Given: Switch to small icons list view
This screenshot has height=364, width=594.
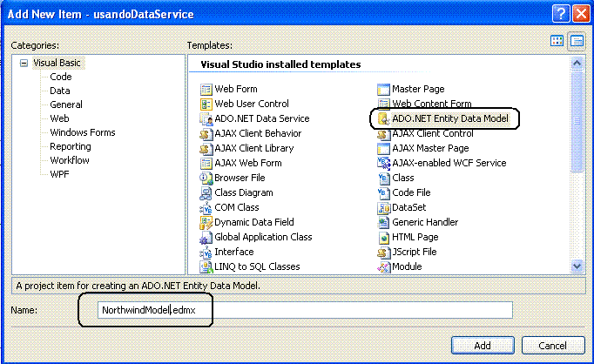Looking at the screenshot, I should 577,41.
